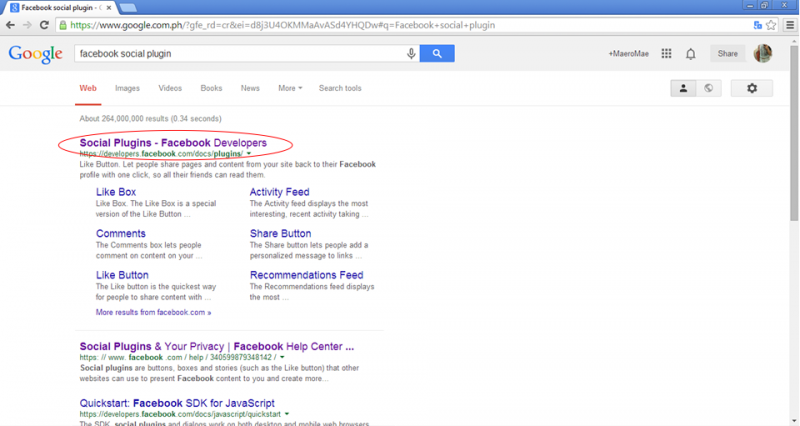Switch to Images results
Image resolution: width=800 pixels, height=426 pixels.
[127, 88]
